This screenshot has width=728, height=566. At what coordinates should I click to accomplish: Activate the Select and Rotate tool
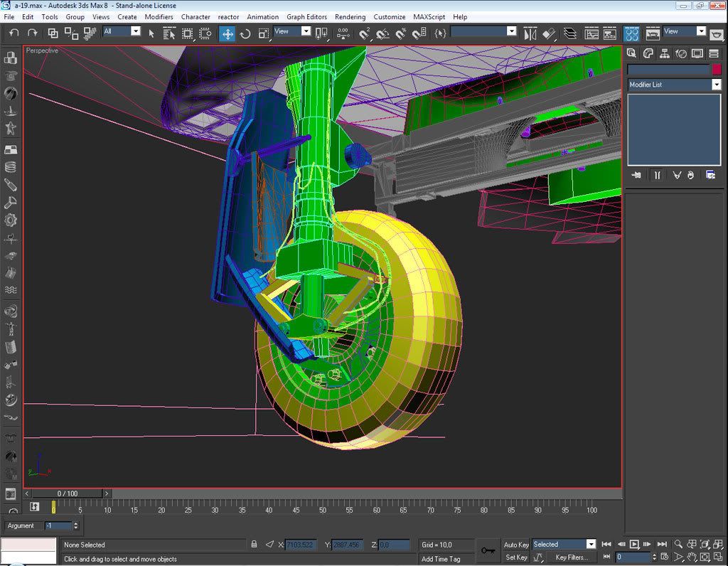pyautogui.click(x=245, y=33)
